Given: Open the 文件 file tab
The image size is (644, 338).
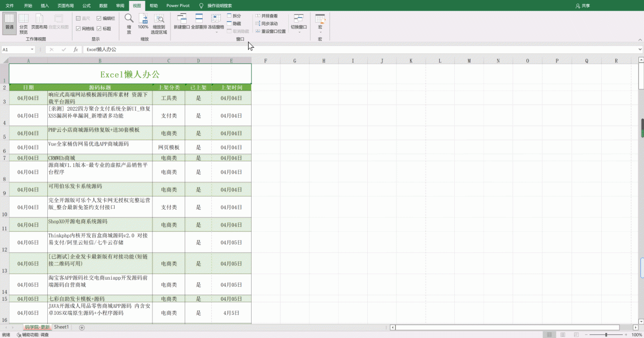Looking at the screenshot, I should (10, 6).
